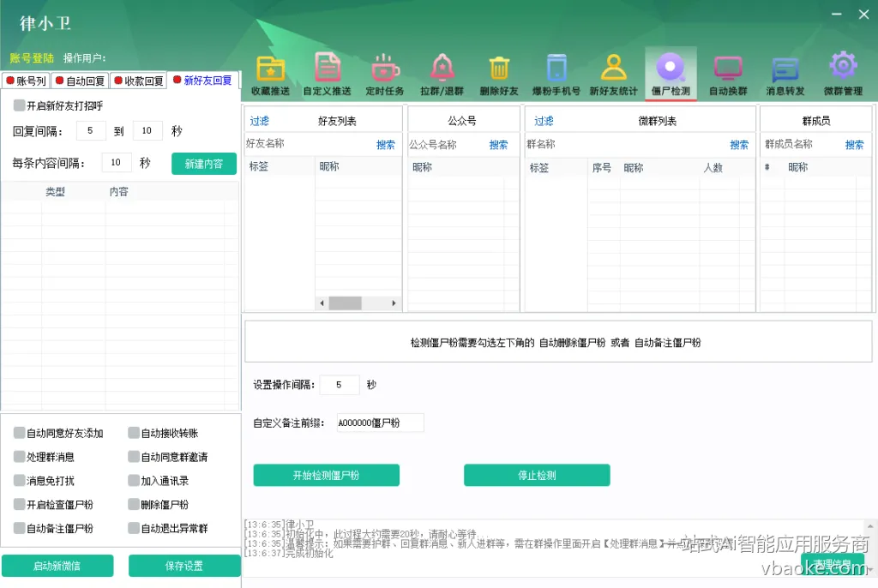The image size is (878, 588).
Task: Click the 序号 column header in 微群列表
Action: (601, 167)
